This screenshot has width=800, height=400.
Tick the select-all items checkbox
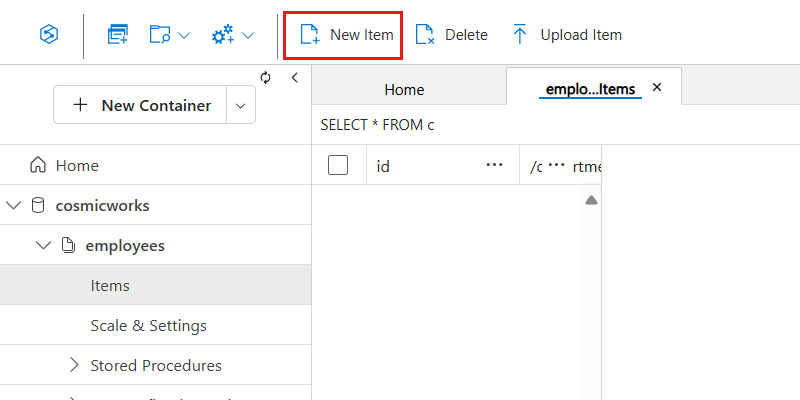click(x=338, y=166)
